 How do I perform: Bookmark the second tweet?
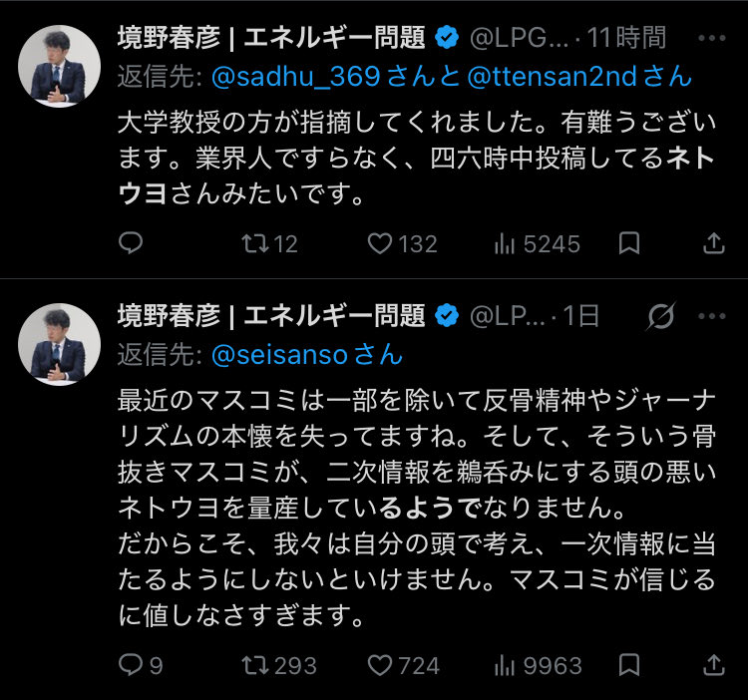629,664
